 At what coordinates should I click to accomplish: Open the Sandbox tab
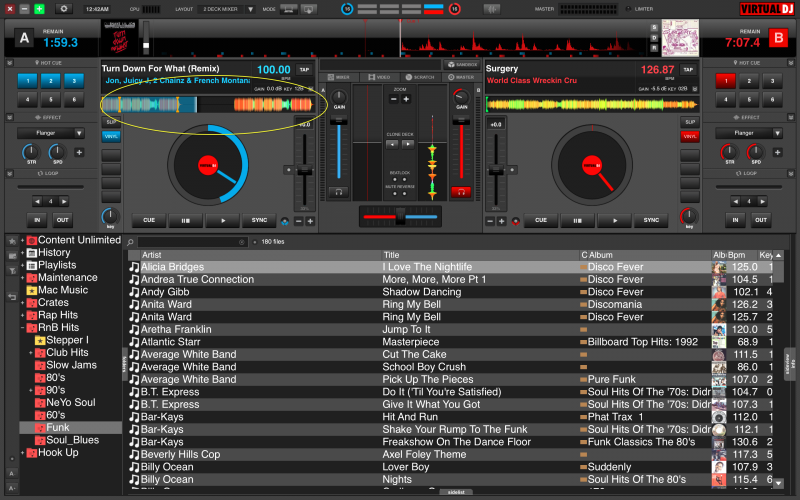462,64
